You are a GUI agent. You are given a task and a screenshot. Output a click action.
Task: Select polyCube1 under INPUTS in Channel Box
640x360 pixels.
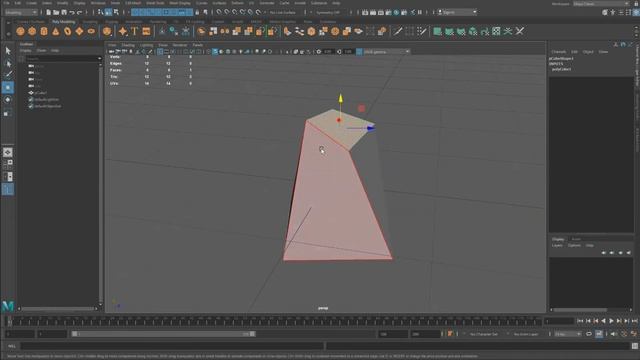pos(561,69)
